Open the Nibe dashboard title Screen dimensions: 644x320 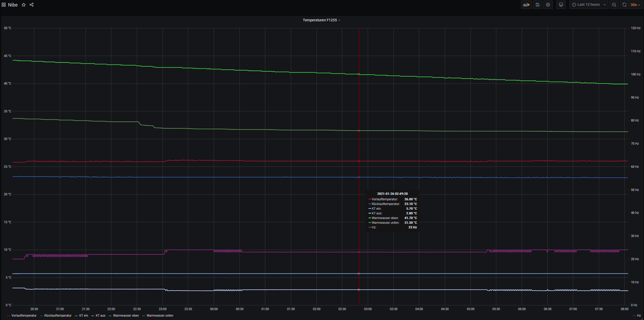[13, 5]
